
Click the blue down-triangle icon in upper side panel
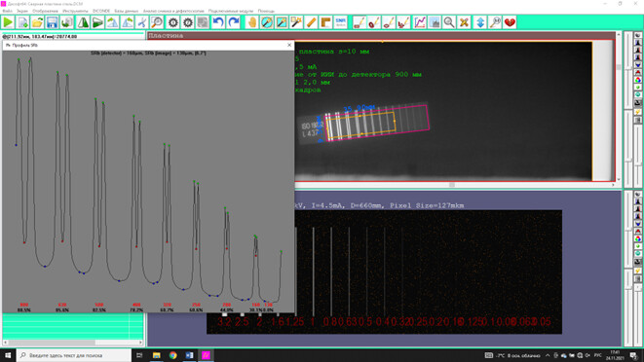[638, 65]
